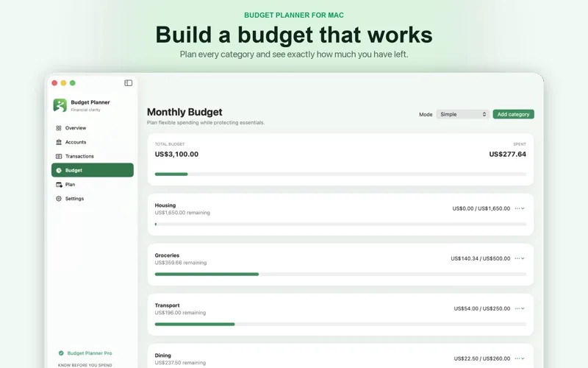This screenshot has height=368, width=588.
Task: Click the Transactions list icon
Action: [x=59, y=156]
